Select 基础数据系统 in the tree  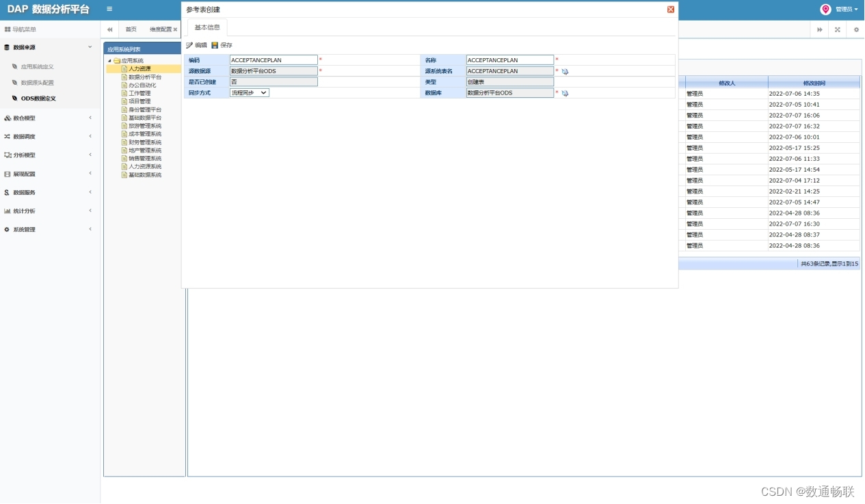(145, 175)
